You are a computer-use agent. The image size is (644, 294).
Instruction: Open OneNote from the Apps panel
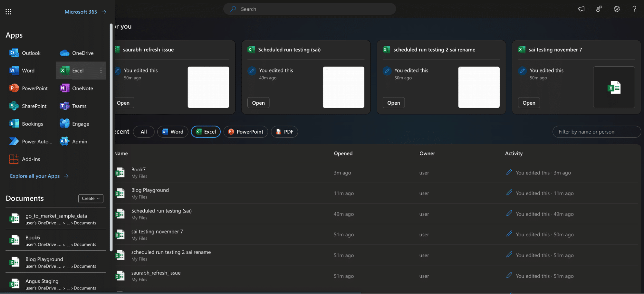pos(77,88)
